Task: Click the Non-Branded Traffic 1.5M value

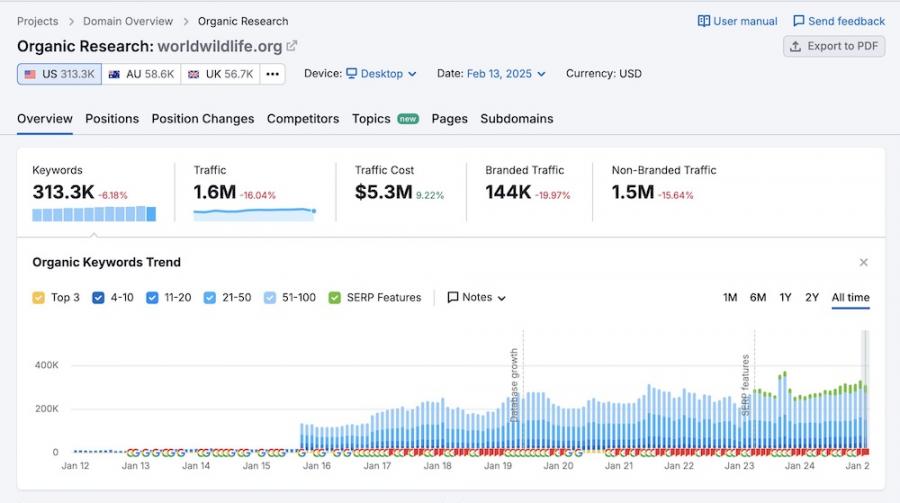Action: pyautogui.click(x=633, y=192)
